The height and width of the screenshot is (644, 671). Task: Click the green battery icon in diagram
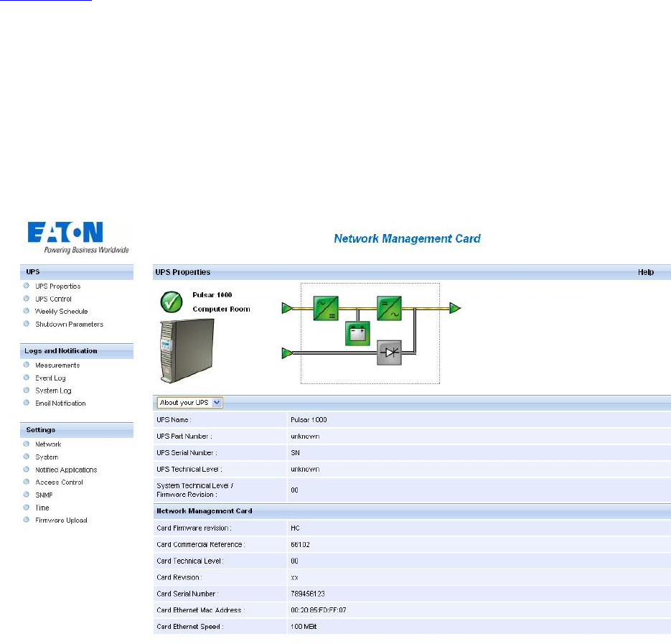tap(357, 334)
